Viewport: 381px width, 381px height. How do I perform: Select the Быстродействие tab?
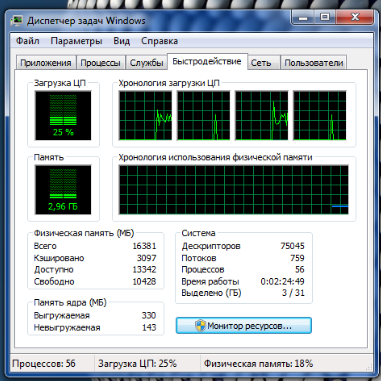207,62
